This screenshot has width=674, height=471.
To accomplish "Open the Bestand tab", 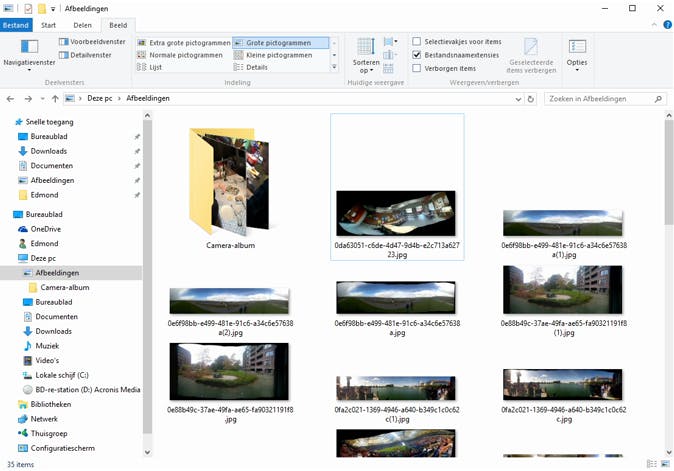I will (15, 25).
